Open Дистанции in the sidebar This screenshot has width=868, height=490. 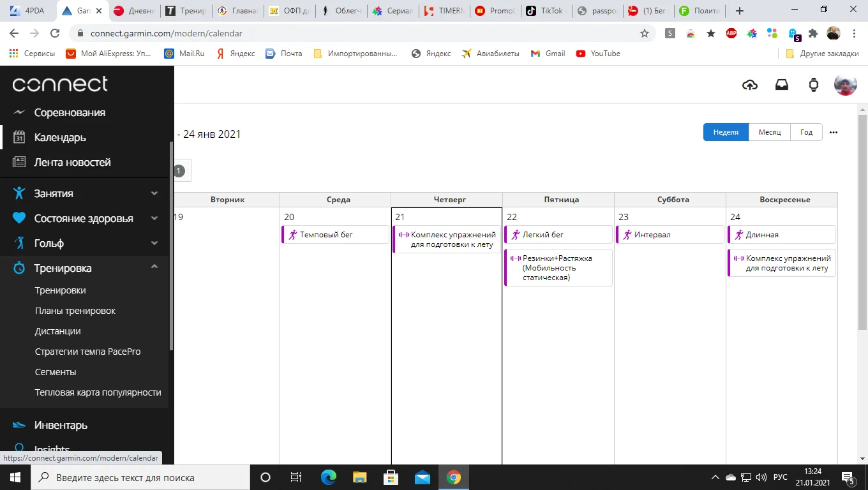(x=58, y=331)
